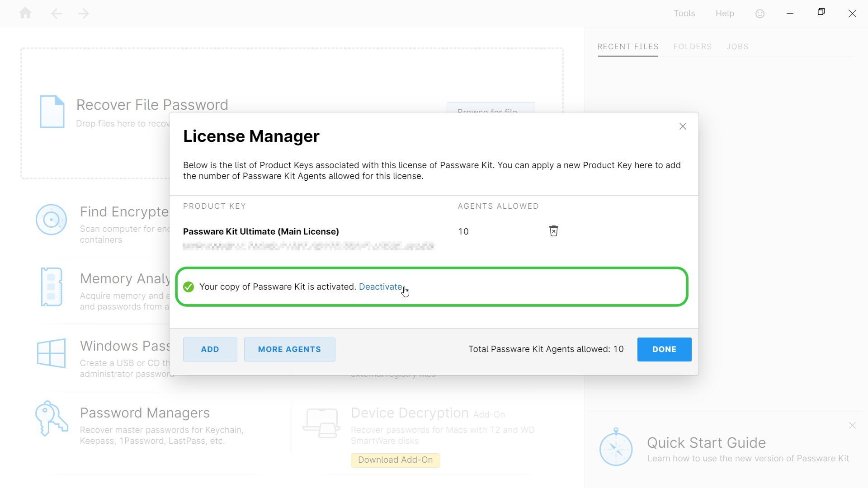Open the Password Managers section title

(x=145, y=413)
